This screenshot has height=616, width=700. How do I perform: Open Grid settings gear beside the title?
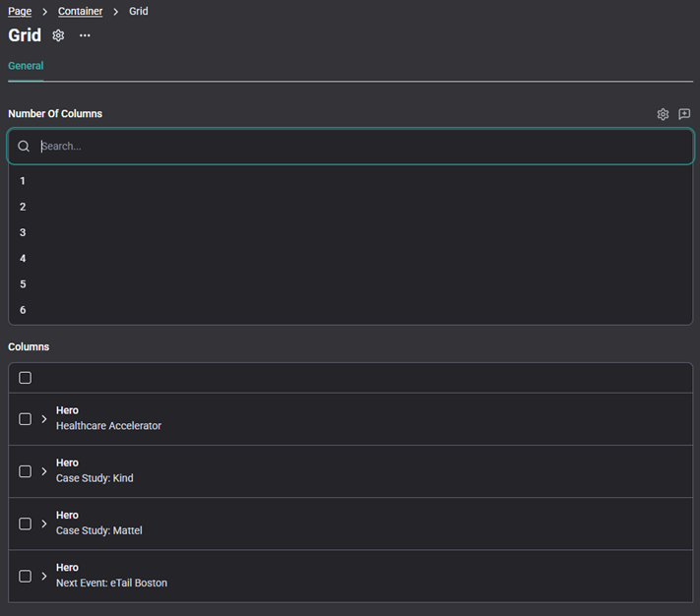[x=58, y=35]
